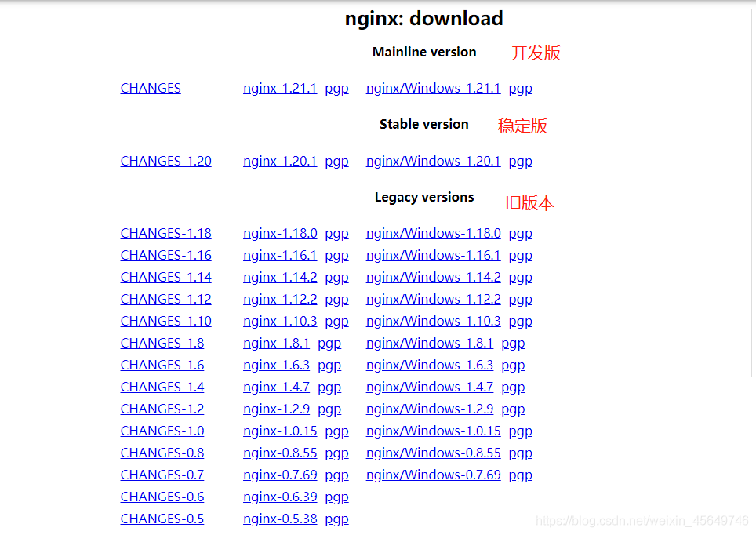Open CHANGES-0.5 link
The image size is (756, 535).
[162, 519]
